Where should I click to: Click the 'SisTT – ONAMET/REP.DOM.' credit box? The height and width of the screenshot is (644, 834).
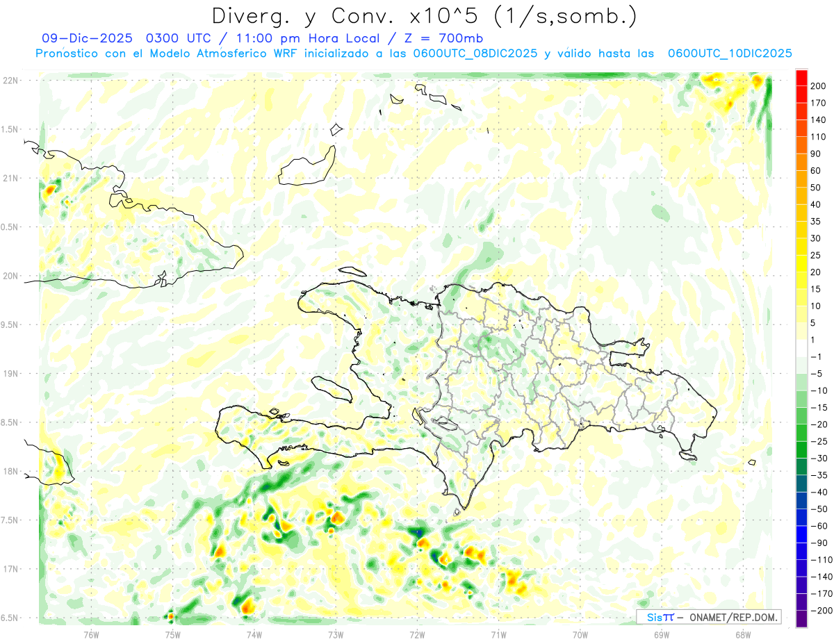point(709,617)
